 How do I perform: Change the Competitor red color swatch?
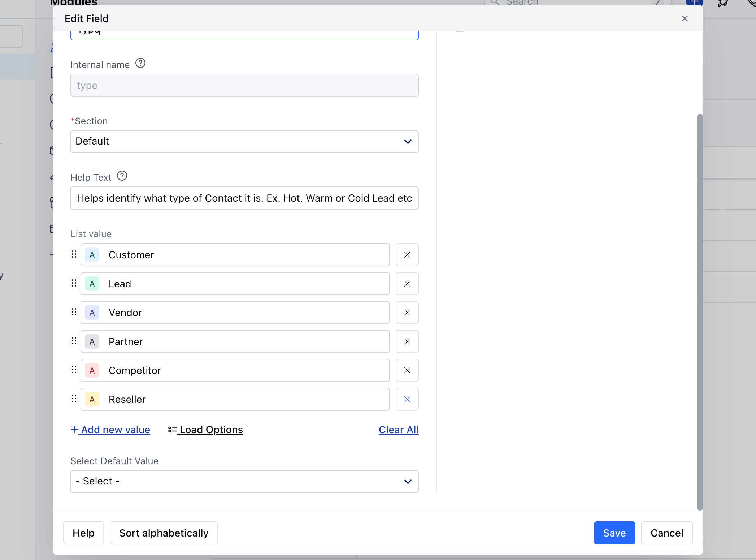point(92,371)
